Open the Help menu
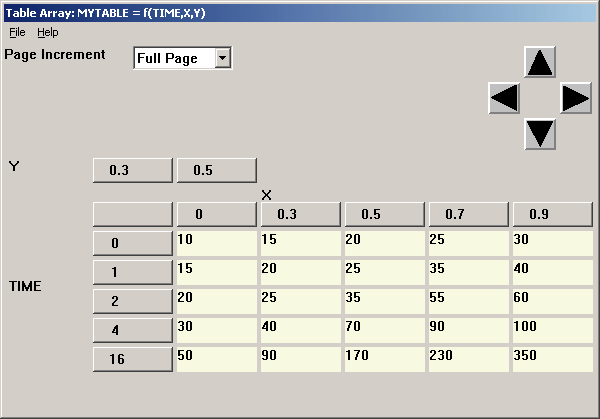Screen dimensions: 600x419 pos(48,33)
